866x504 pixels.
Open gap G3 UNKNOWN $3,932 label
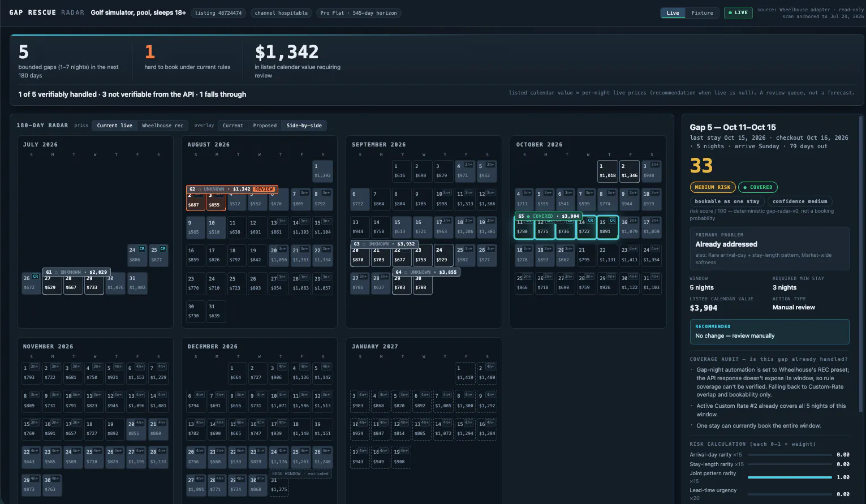(x=385, y=244)
